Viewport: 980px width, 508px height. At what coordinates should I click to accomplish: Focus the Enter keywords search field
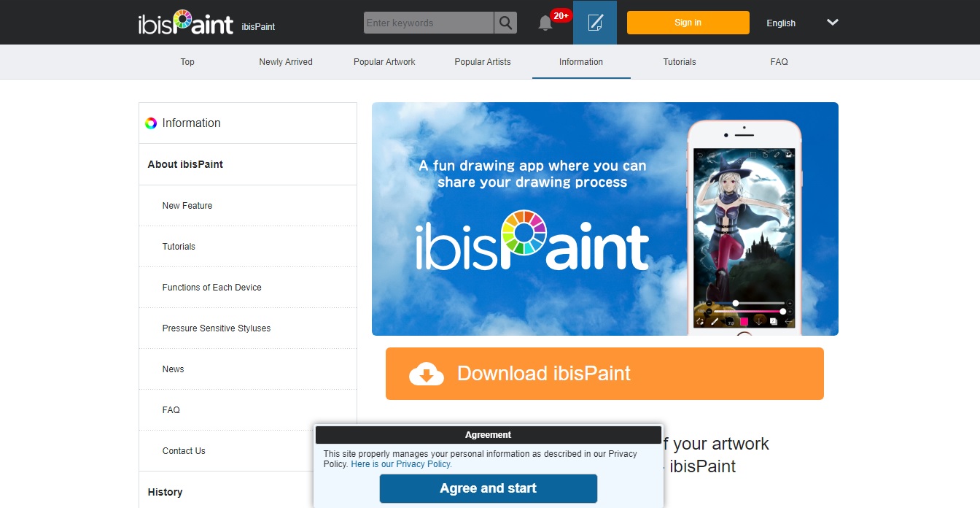429,23
